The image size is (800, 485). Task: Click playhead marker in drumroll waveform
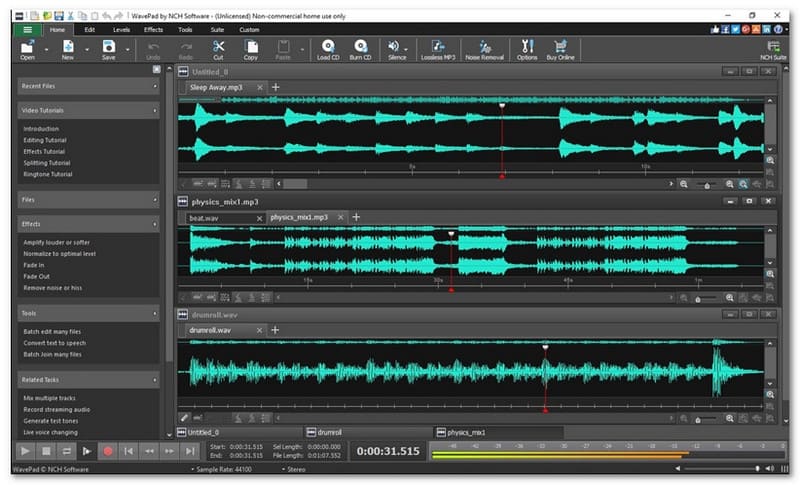click(545, 348)
